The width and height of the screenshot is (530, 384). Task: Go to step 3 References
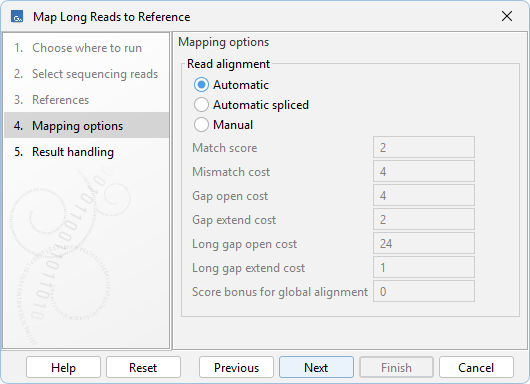(x=87, y=100)
